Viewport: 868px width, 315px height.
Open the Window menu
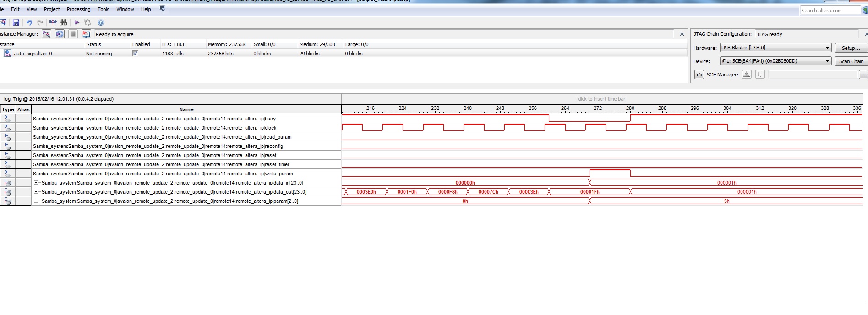pyautogui.click(x=125, y=9)
